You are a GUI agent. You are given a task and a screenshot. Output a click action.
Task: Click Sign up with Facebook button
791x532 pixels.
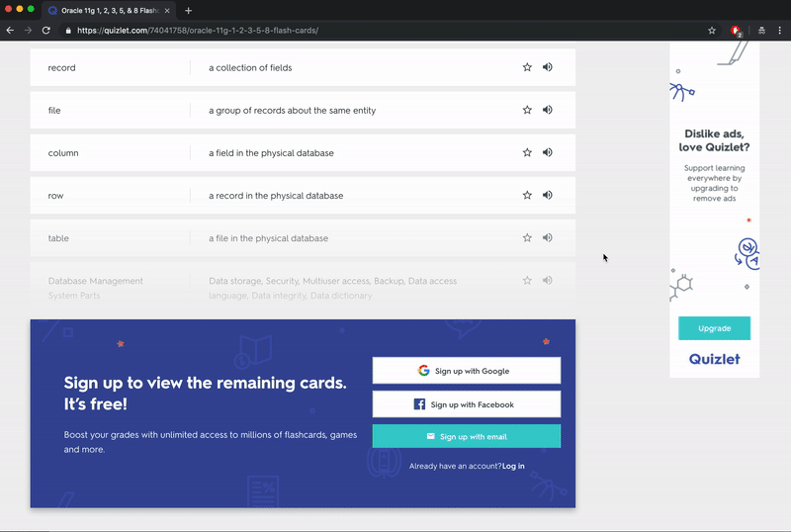466,404
